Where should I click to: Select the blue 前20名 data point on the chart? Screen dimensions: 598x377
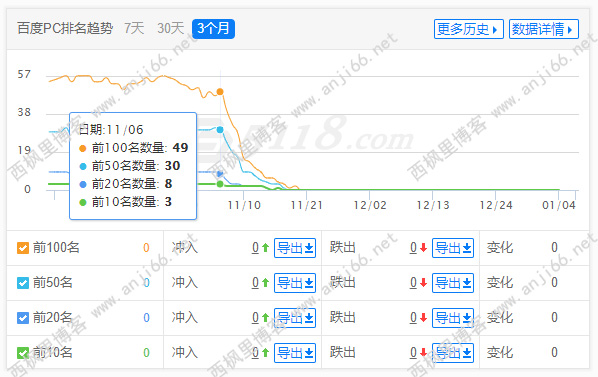click(x=220, y=174)
